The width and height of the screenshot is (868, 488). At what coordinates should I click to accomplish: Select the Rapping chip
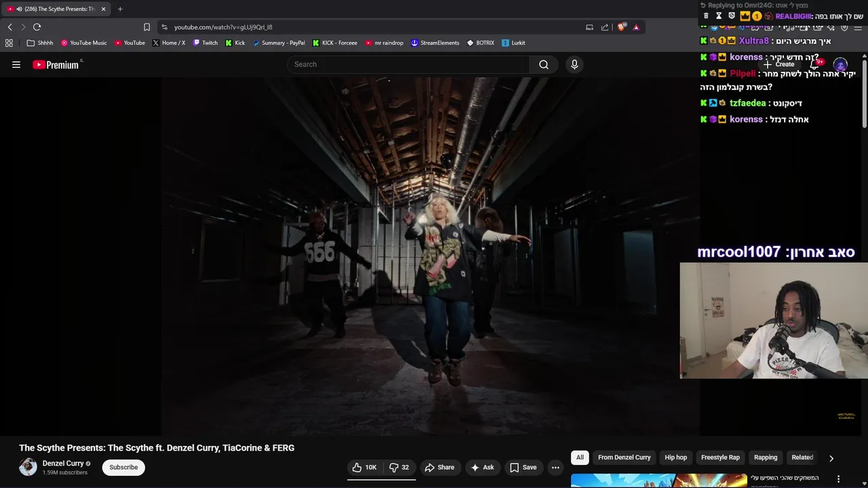766,457
